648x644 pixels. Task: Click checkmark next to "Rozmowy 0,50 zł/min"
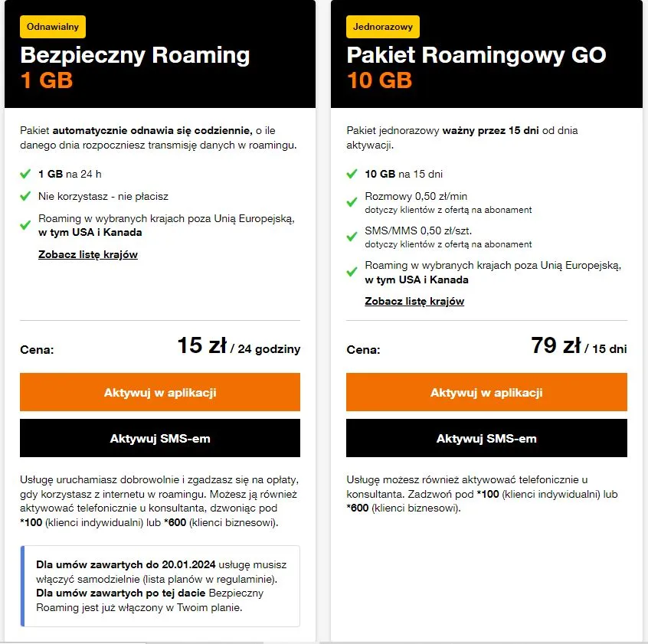coord(352,202)
